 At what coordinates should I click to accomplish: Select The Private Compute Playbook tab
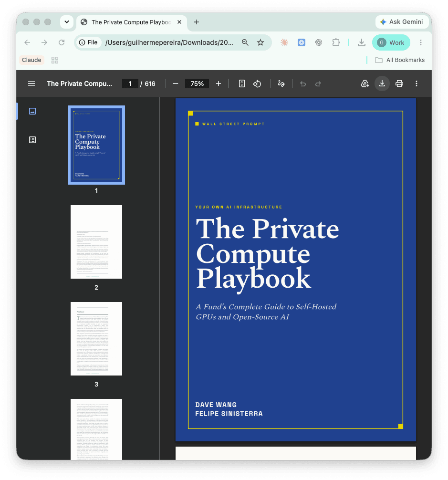point(131,22)
